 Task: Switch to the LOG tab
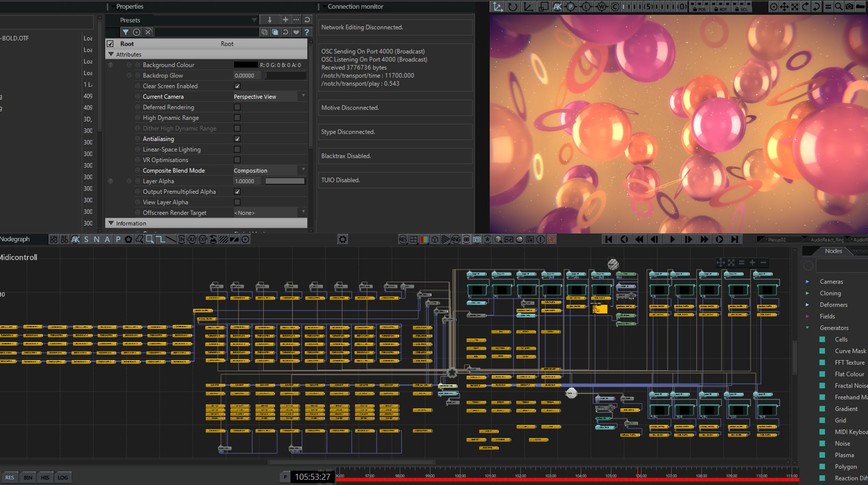[x=63, y=477]
